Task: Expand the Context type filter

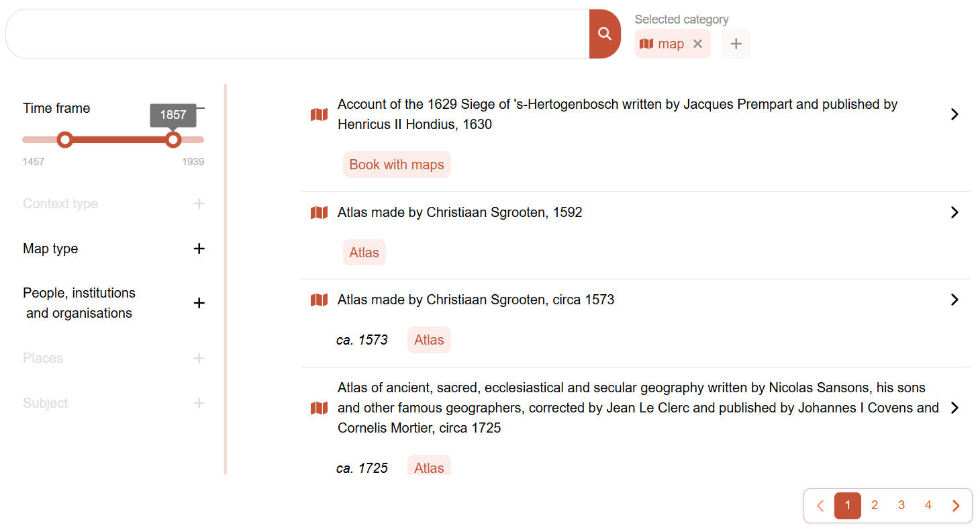Action: [x=199, y=204]
